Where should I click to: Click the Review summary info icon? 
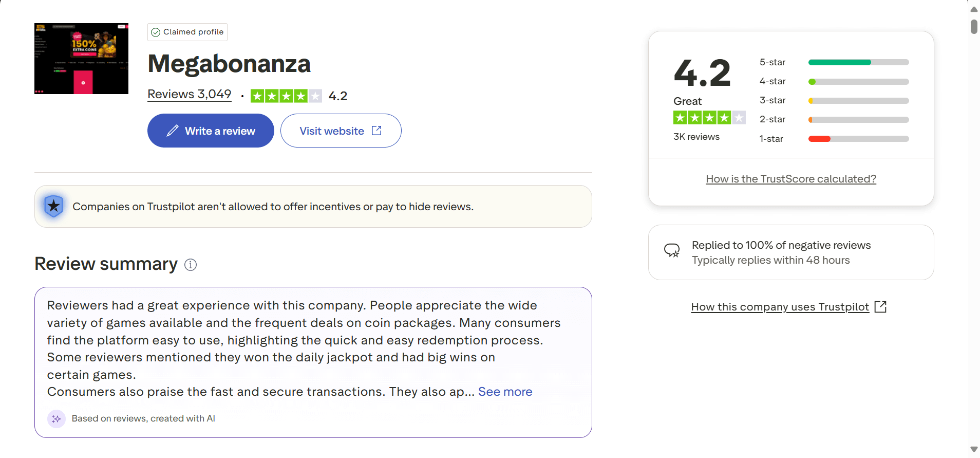pos(191,265)
